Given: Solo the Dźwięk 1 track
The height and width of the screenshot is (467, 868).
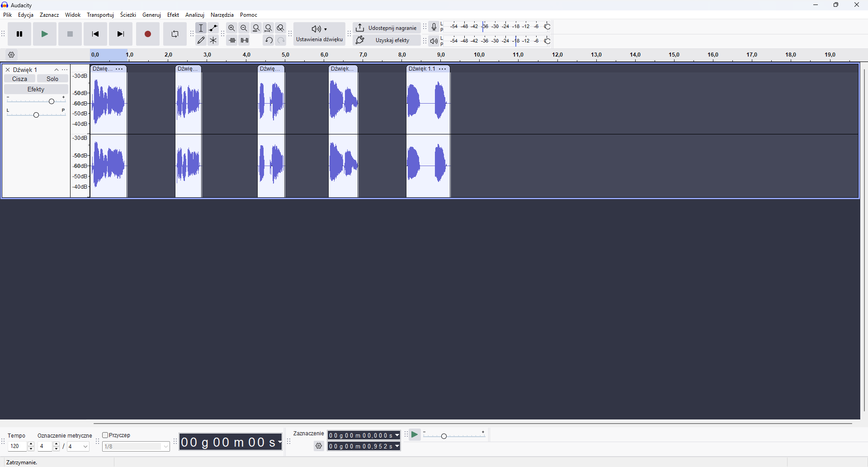Looking at the screenshot, I should click(52, 78).
